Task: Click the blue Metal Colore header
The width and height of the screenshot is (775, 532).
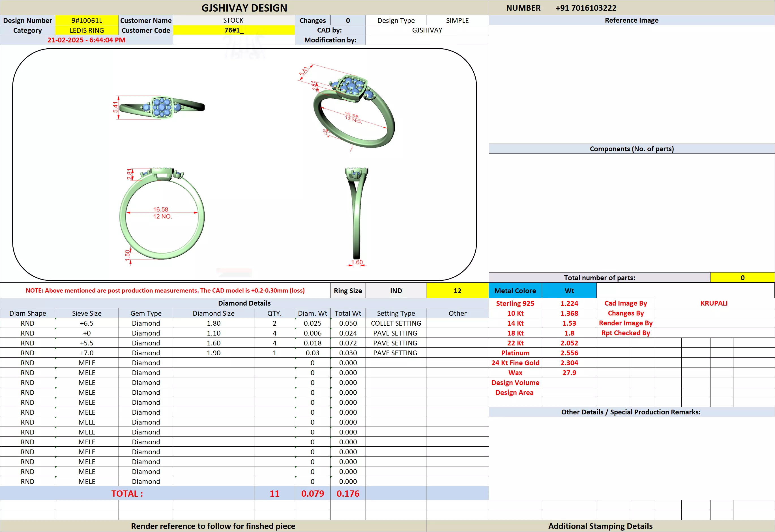Action: tap(515, 291)
